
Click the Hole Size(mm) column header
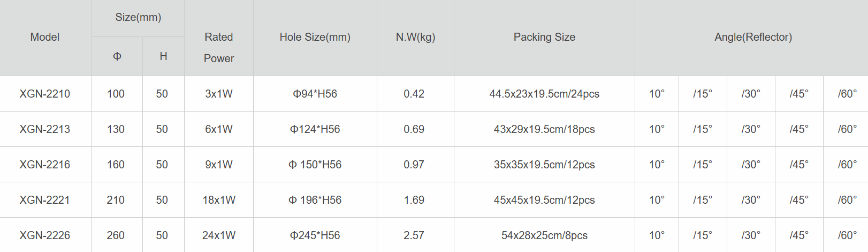315,37
